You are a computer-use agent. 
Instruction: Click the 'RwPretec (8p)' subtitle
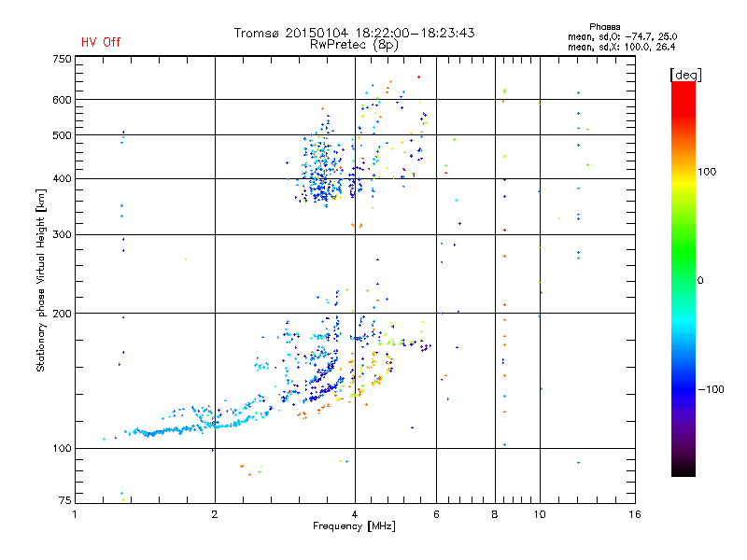(354, 45)
